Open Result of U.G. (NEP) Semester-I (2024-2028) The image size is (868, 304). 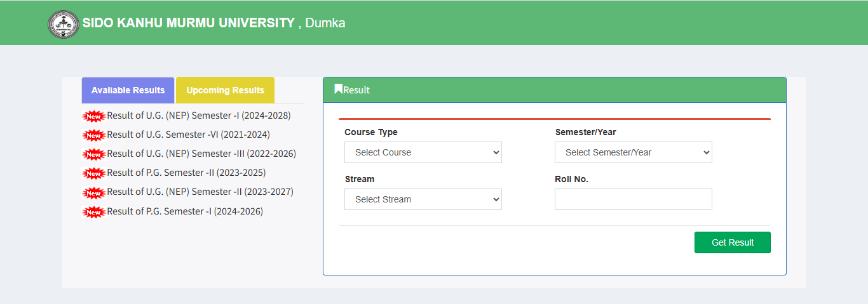[198, 116]
